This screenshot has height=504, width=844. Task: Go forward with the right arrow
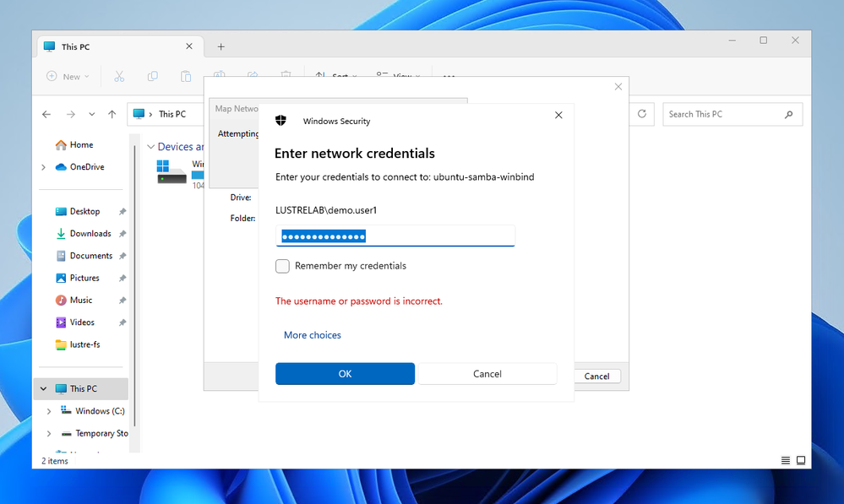pos(70,114)
